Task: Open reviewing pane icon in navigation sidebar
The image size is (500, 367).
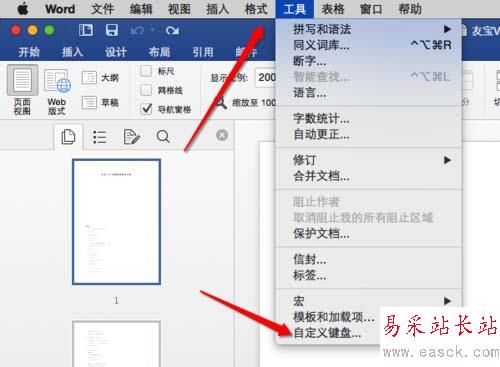Action: [131, 137]
